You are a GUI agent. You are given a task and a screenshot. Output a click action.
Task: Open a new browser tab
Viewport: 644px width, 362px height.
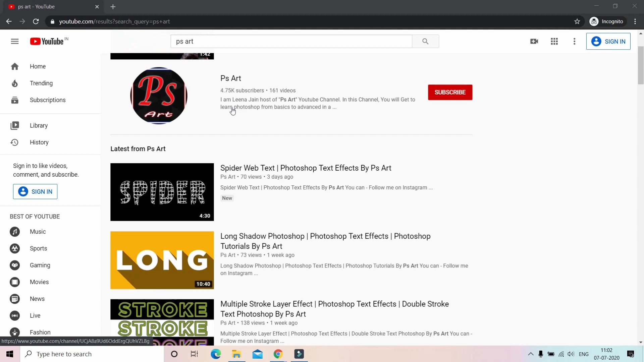pyautogui.click(x=113, y=7)
